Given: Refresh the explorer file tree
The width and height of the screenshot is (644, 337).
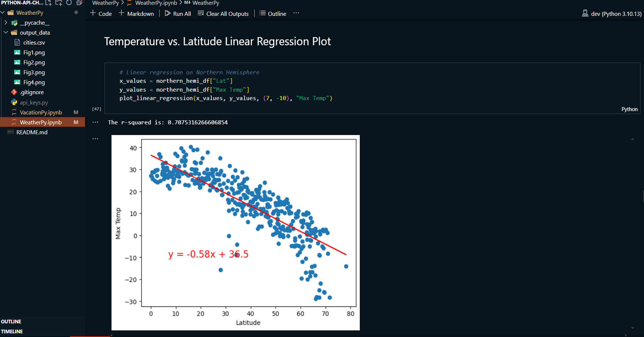Looking at the screenshot, I should 69,3.
